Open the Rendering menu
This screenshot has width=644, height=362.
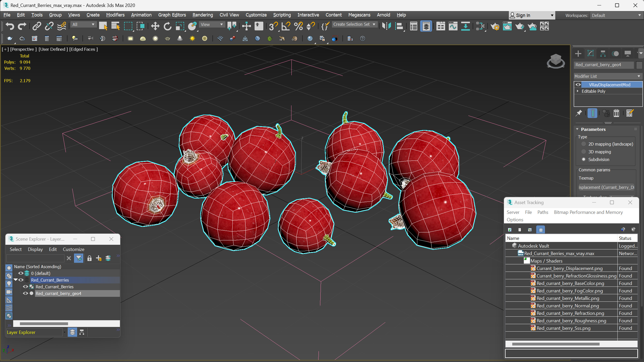click(x=203, y=15)
